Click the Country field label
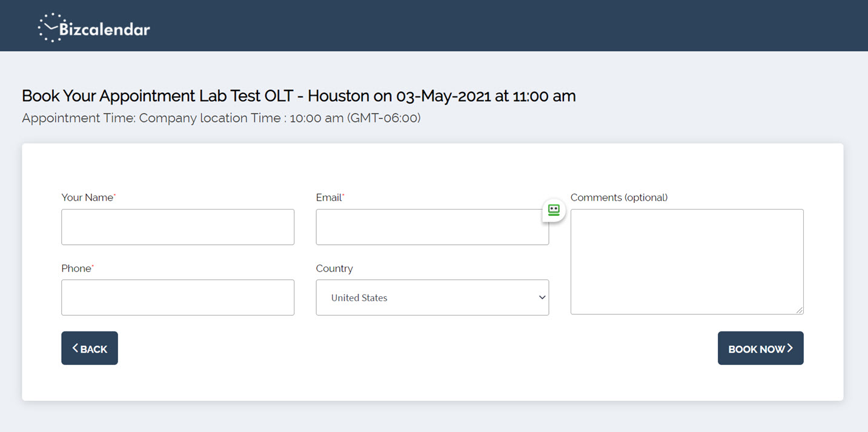 click(334, 268)
